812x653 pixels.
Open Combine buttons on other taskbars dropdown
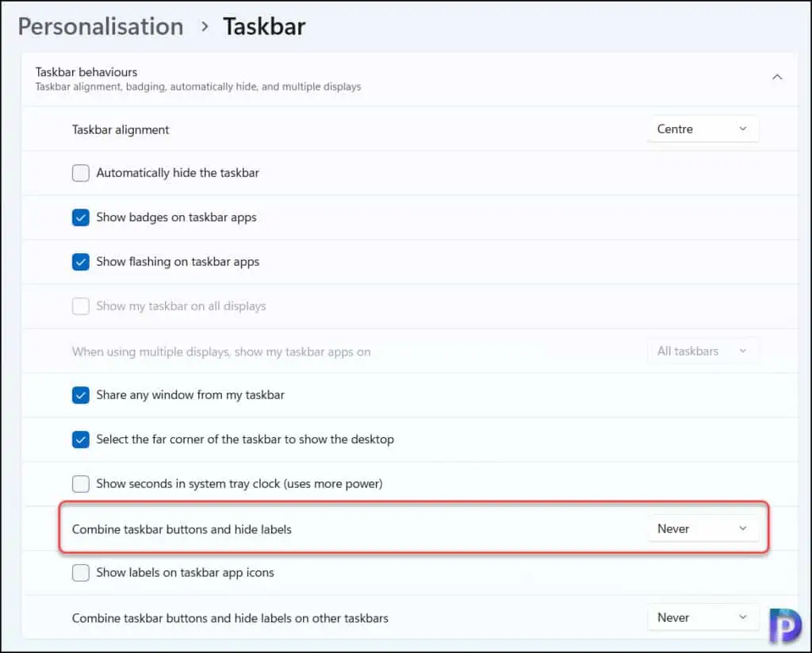[x=703, y=618]
